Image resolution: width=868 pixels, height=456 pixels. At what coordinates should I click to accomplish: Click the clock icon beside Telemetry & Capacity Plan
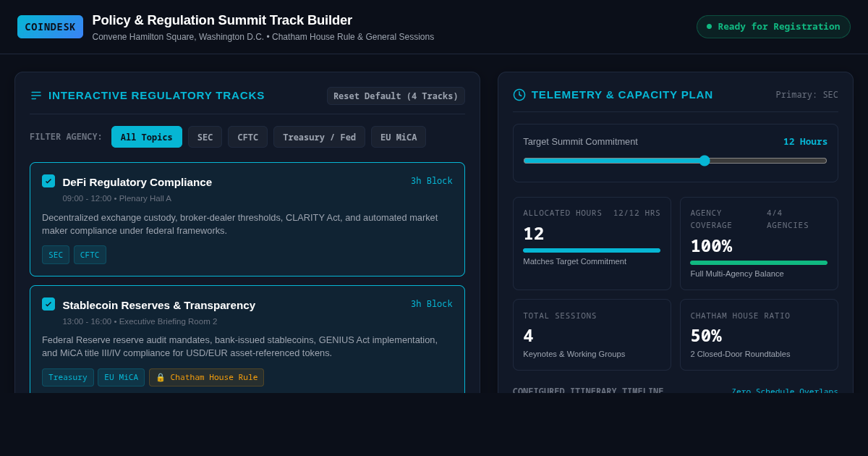click(519, 95)
